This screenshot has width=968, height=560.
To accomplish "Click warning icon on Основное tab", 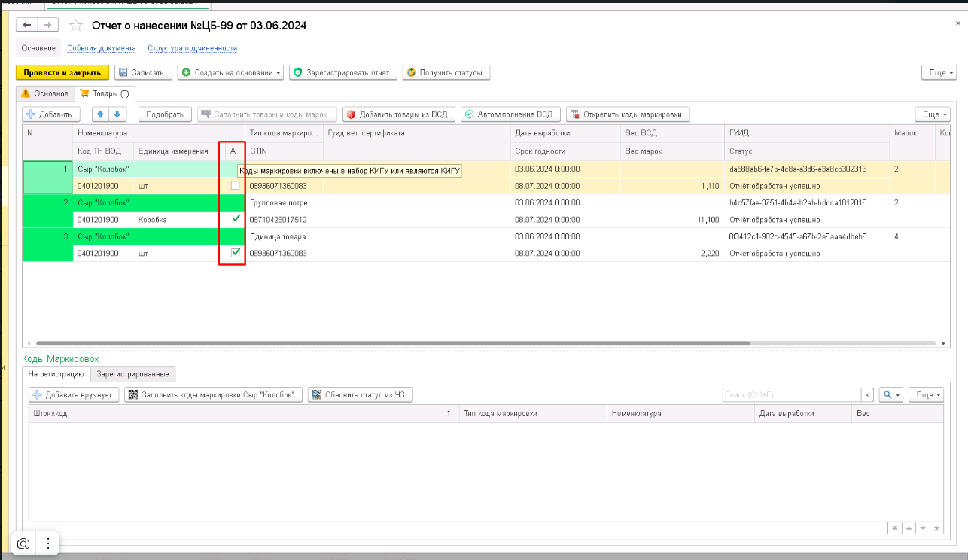I will (26, 93).
